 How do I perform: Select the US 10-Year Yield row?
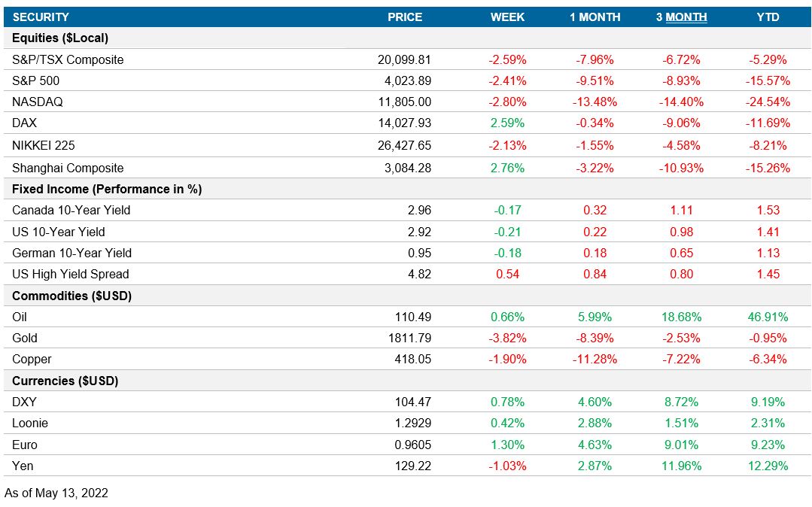click(x=51, y=232)
